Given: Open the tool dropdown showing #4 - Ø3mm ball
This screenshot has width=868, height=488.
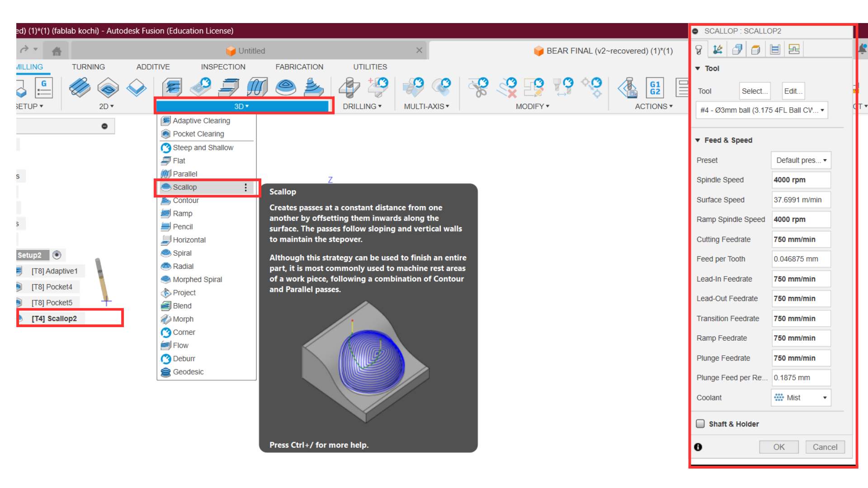Looking at the screenshot, I should click(x=762, y=110).
